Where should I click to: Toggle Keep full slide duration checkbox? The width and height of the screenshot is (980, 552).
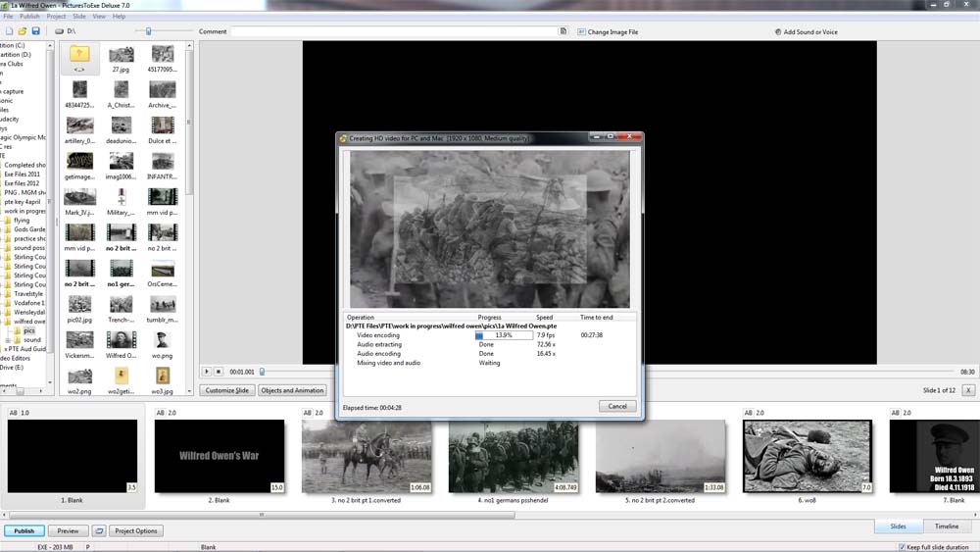click(902, 547)
